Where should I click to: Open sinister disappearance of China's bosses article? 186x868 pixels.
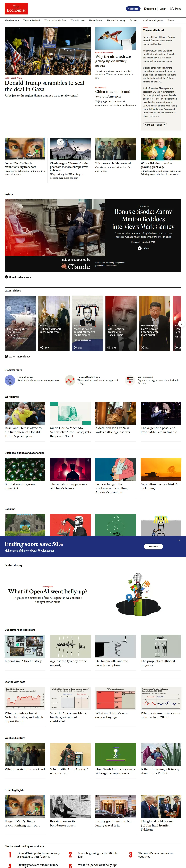tap(69, 486)
